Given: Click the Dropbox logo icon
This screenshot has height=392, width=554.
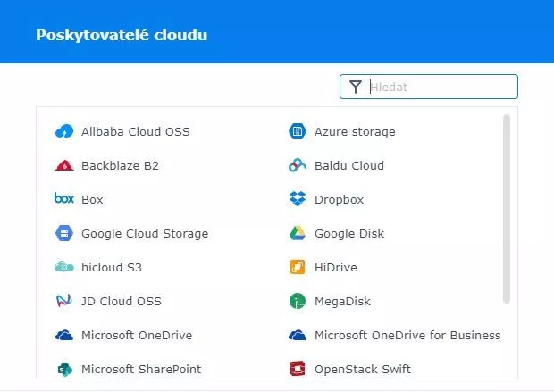Looking at the screenshot, I should pyautogui.click(x=298, y=199).
